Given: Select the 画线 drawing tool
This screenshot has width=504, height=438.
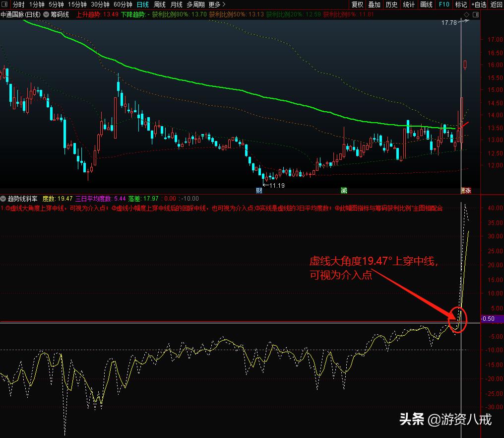Looking at the screenshot, I should [x=426, y=4].
